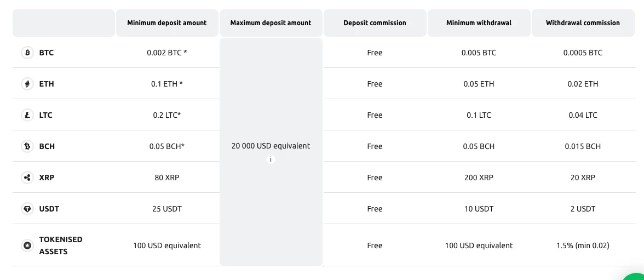The height and width of the screenshot is (280, 644).
Task: Select the Minimum withdrawal column header
Action: click(479, 23)
